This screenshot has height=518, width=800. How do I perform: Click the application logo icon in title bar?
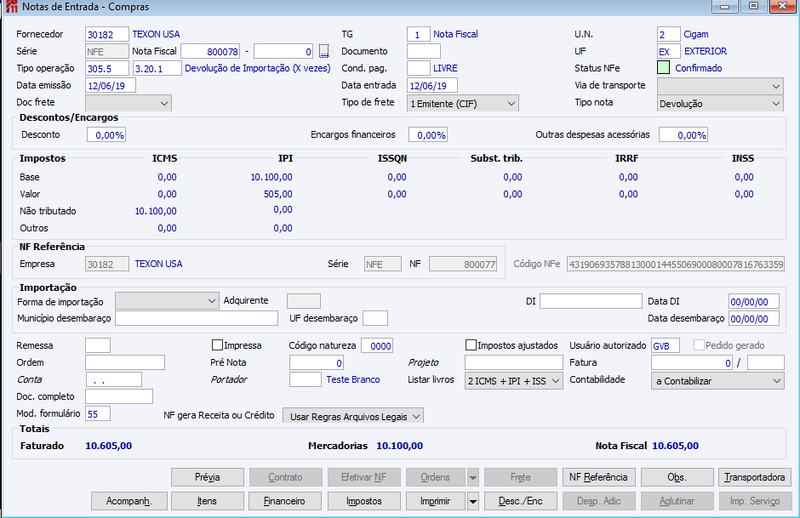click(x=11, y=7)
